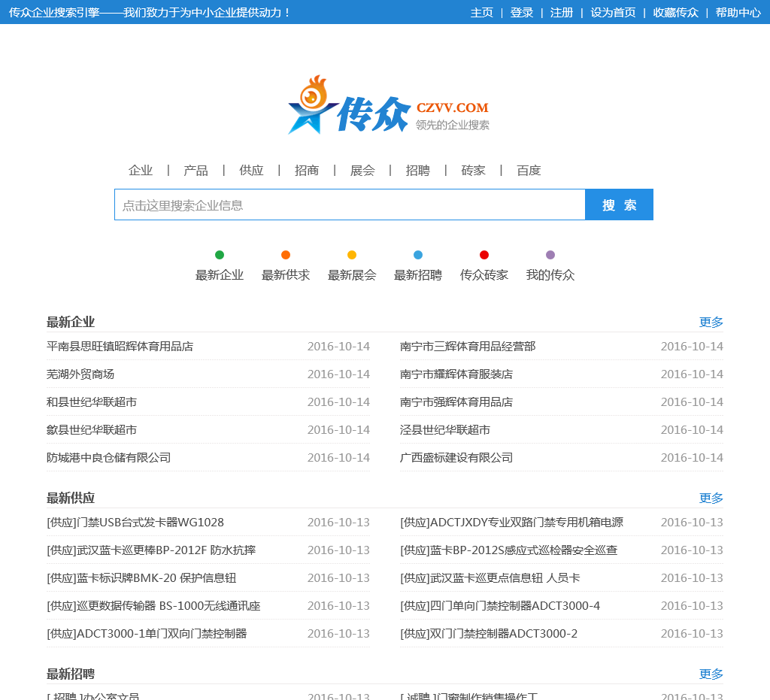This screenshot has width=770, height=700.
Task: Open 巡更数据传输器 BS-1000 supply item
Action: 153,606
